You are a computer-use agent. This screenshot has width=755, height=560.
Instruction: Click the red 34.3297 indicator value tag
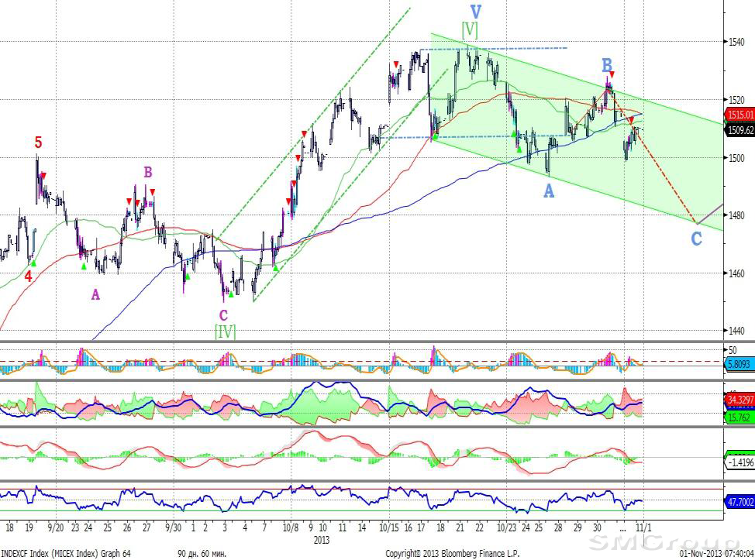[x=739, y=398]
